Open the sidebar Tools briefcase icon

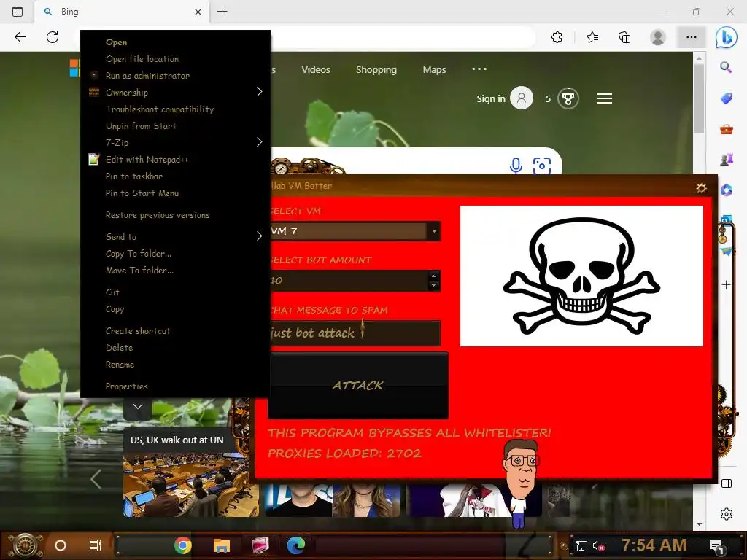coord(726,129)
